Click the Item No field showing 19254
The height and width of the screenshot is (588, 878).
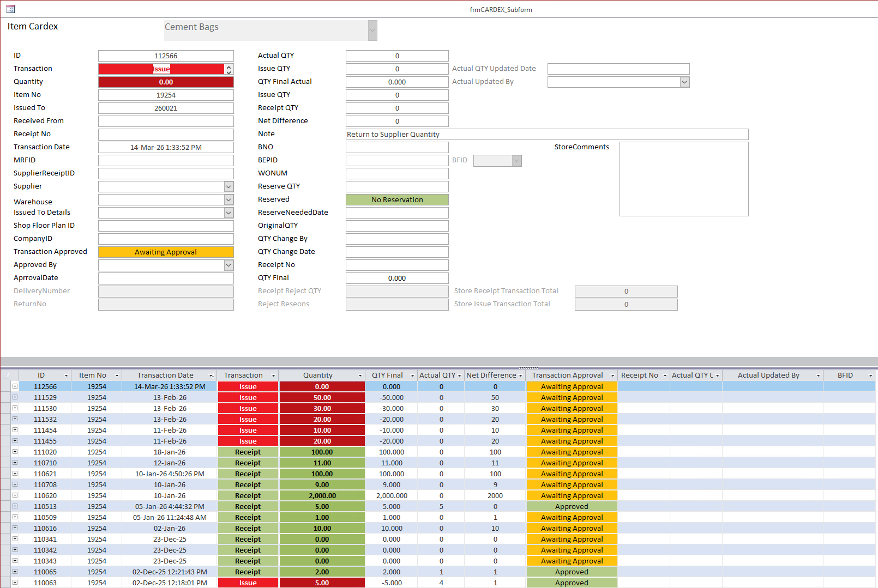tap(166, 95)
